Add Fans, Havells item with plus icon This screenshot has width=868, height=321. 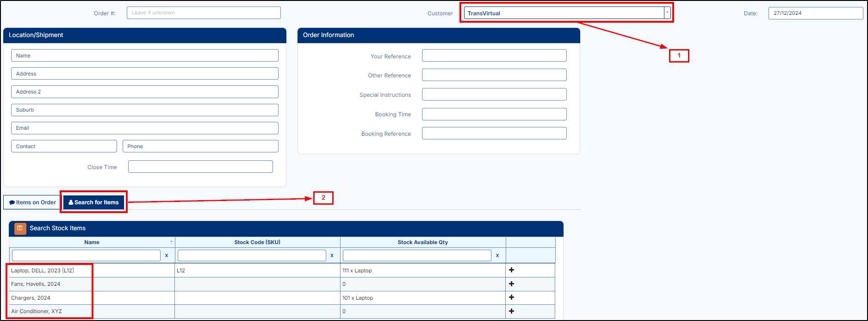click(x=511, y=284)
